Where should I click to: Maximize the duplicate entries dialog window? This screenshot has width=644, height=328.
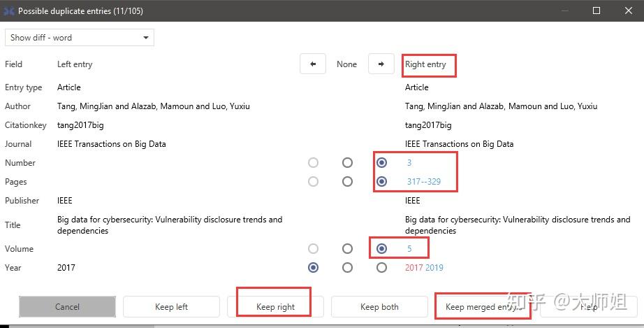597,11
